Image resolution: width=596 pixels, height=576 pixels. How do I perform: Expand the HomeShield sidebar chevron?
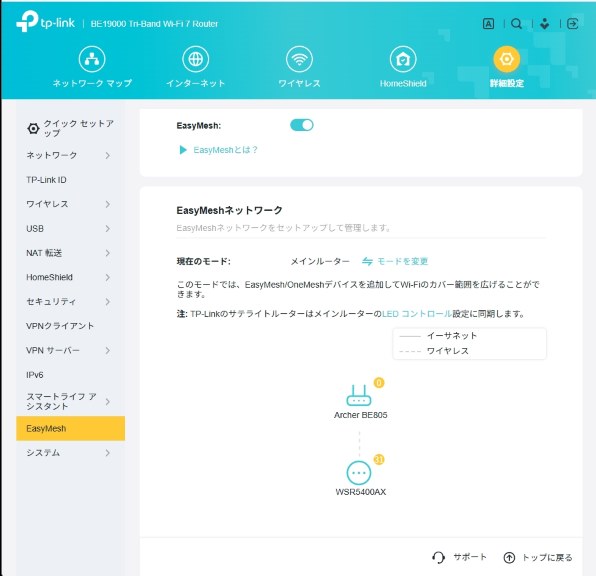[x=108, y=278]
